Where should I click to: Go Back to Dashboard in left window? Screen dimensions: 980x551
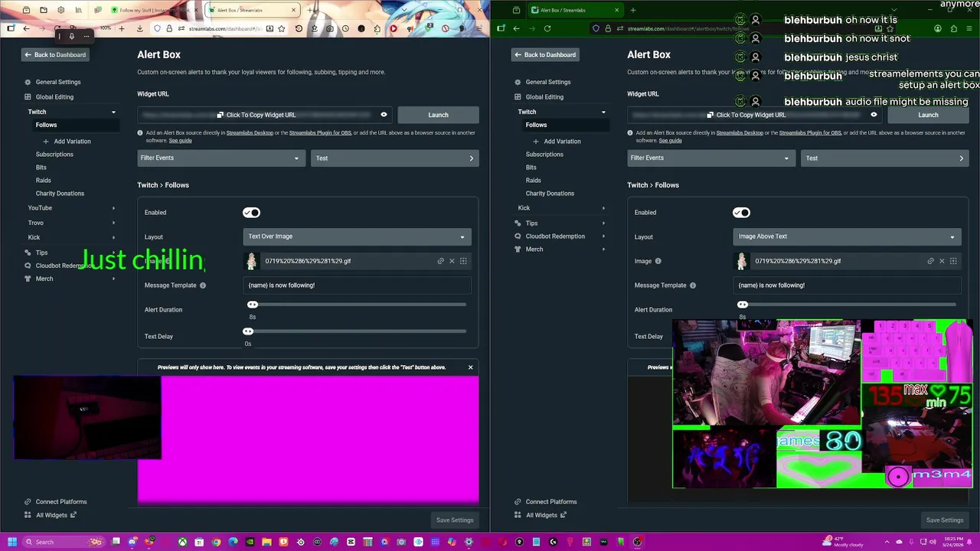(54, 55)
